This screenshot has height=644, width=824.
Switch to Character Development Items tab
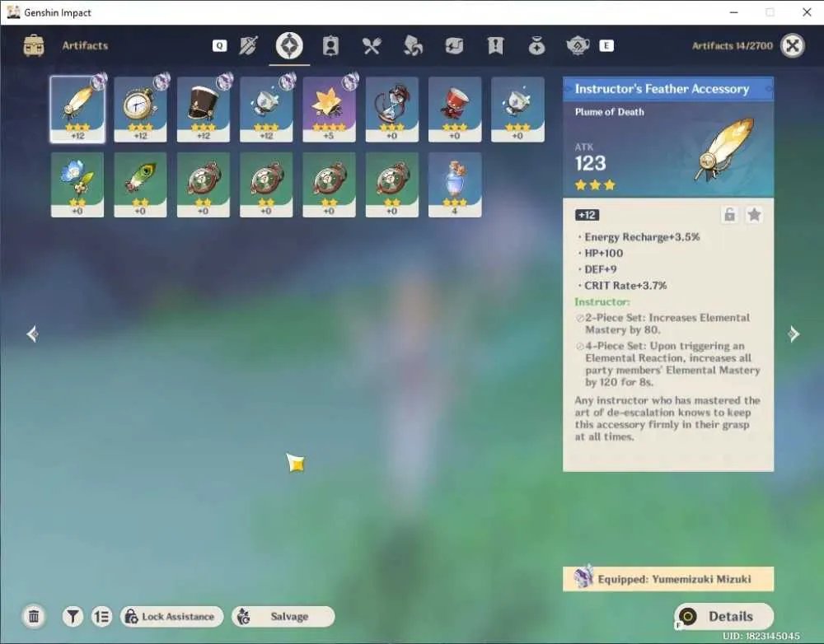(330, 46)
